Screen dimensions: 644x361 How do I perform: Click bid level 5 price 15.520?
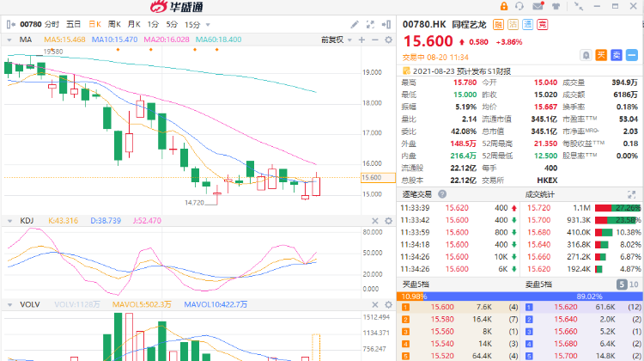(x=442, y=356)
